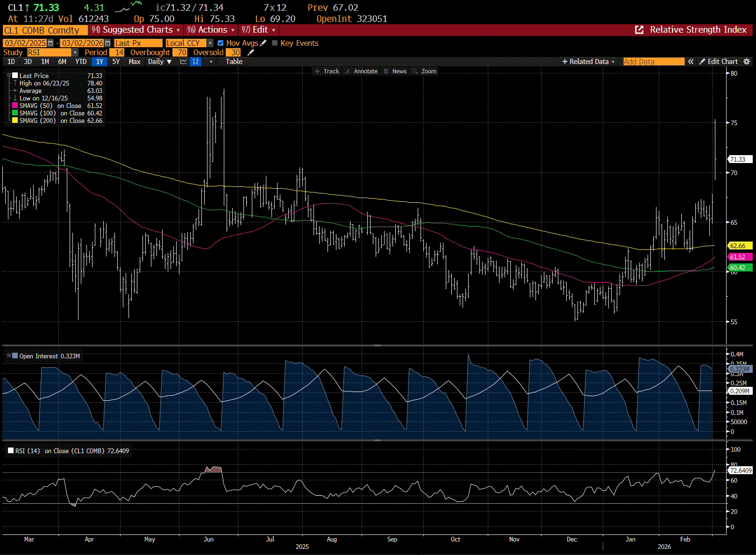Select the 1D time range tab
The height and width of the screenshot is (555, 756).
[11, 62]
